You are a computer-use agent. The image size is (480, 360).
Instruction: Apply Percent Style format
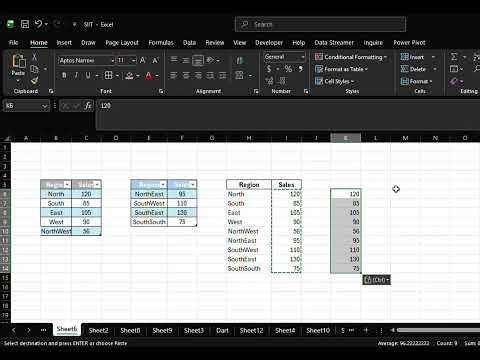[288, 69]
